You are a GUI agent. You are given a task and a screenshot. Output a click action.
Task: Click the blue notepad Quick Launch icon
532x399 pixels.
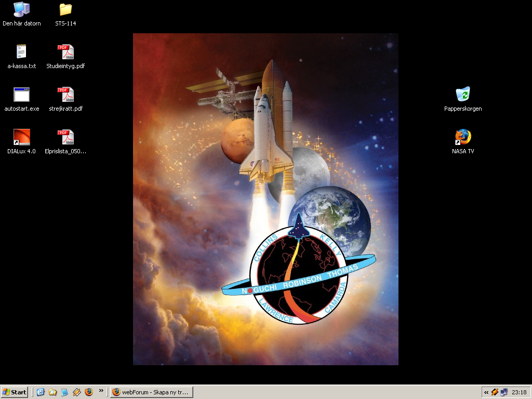coord(64,392)
